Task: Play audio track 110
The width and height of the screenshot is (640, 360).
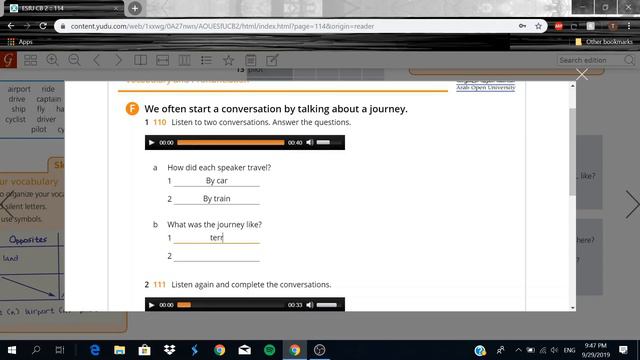Action: click(x=151, y=142)
